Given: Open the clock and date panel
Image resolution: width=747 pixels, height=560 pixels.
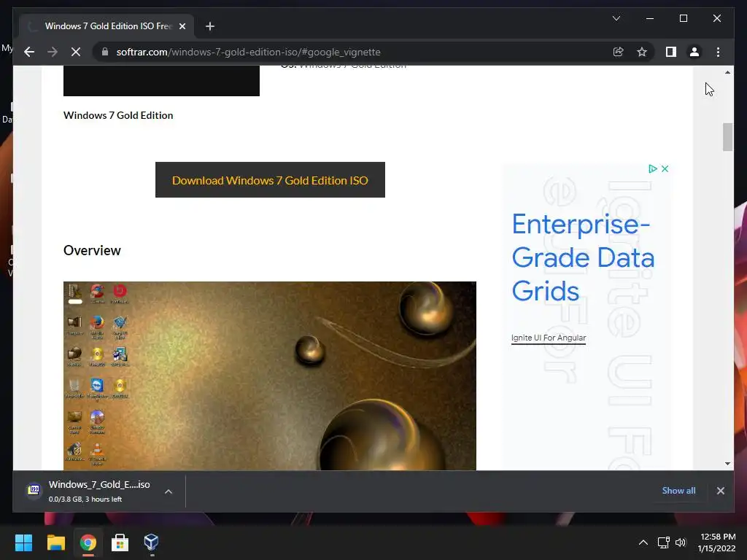Looking at the screenshot, I should click(x=717, y=542).
